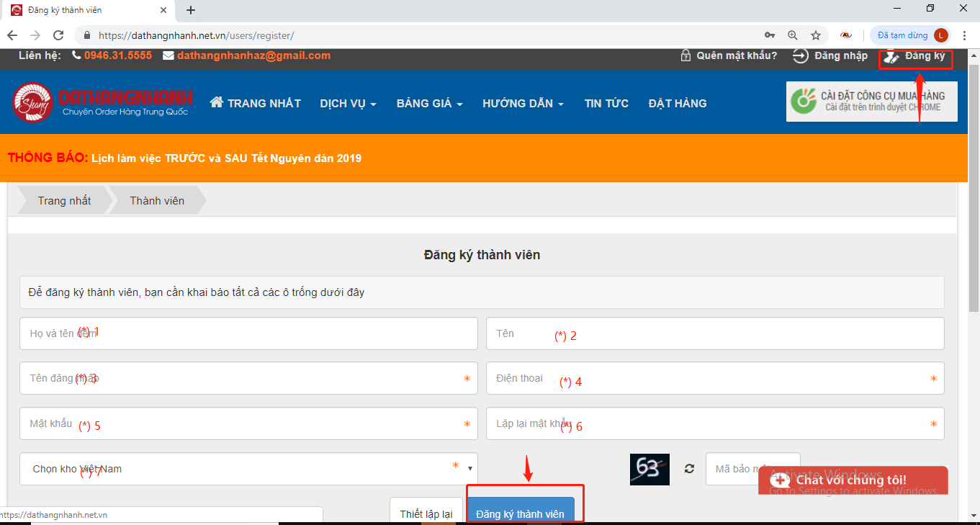980x525 pixels.
Task: Refresh the captcha image code
Action: (689, 469)
